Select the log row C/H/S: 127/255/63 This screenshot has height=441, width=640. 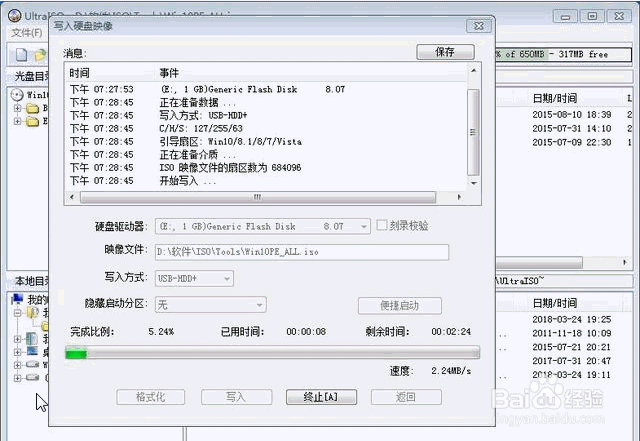[265, 129]
